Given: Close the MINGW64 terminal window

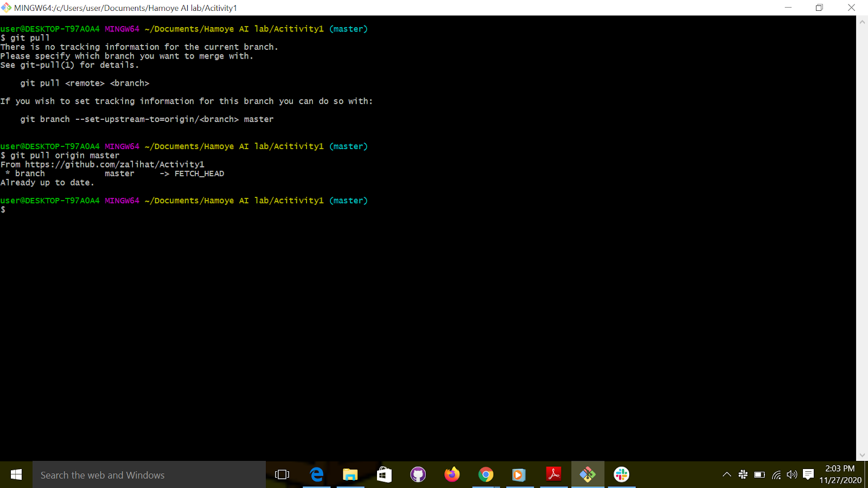Looking at the screenshot, I should pos(851,8).
